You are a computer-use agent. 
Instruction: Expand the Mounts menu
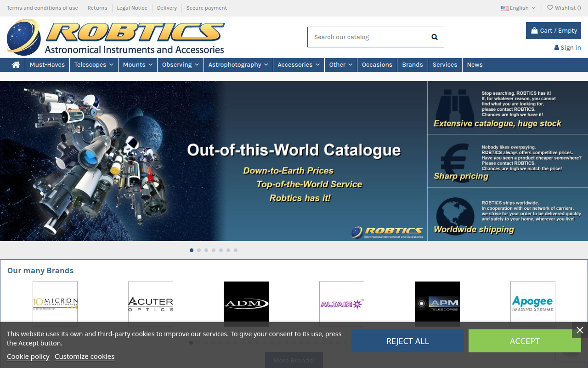pyautogui.click(x=138, y=65)
